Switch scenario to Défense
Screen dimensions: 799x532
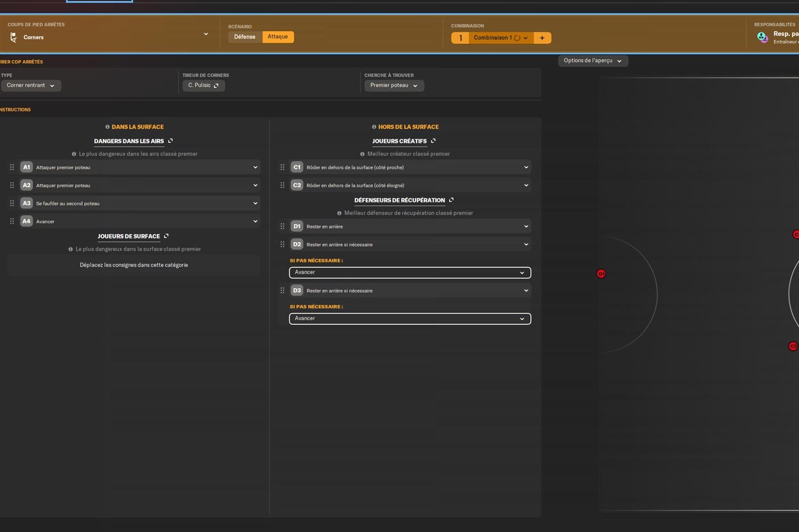(245, 37)
